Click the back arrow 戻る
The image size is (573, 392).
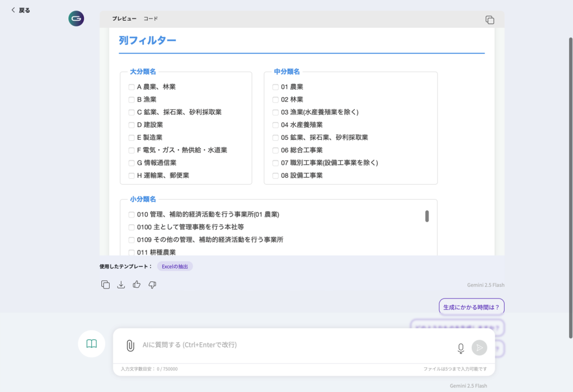21,10
